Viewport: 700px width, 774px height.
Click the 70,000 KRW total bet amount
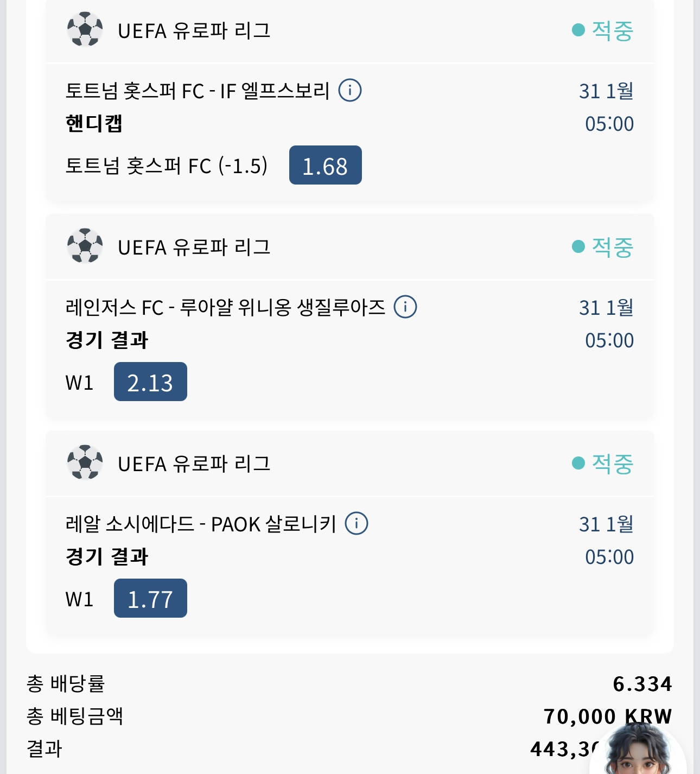click(x=607, y=716)
